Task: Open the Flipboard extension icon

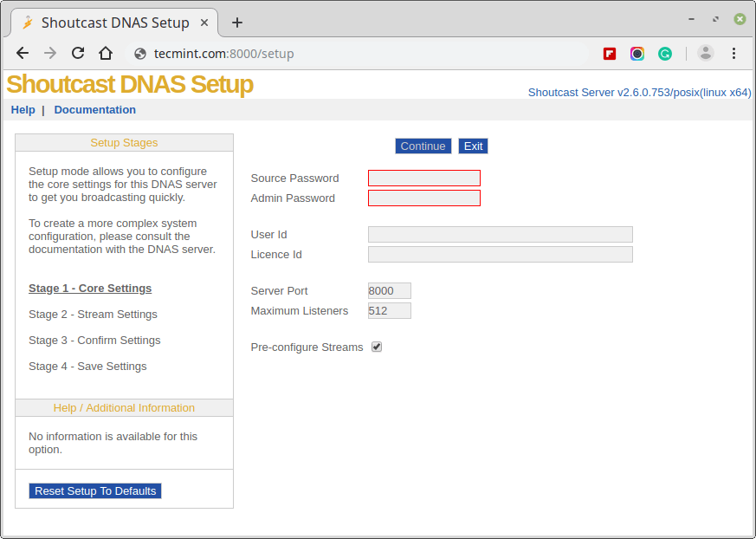Action: [610, 54]
